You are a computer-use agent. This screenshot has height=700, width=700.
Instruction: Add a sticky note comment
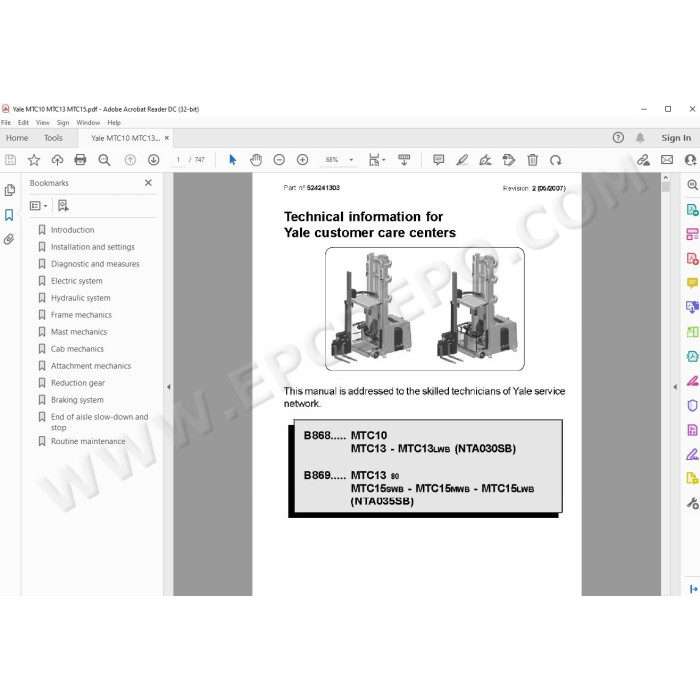[x=438, y=160]
